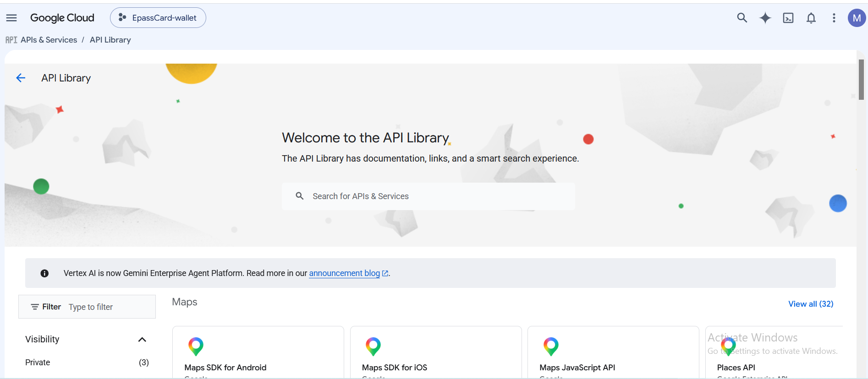Click the Google Cloud logo

[x=62, y=18]
